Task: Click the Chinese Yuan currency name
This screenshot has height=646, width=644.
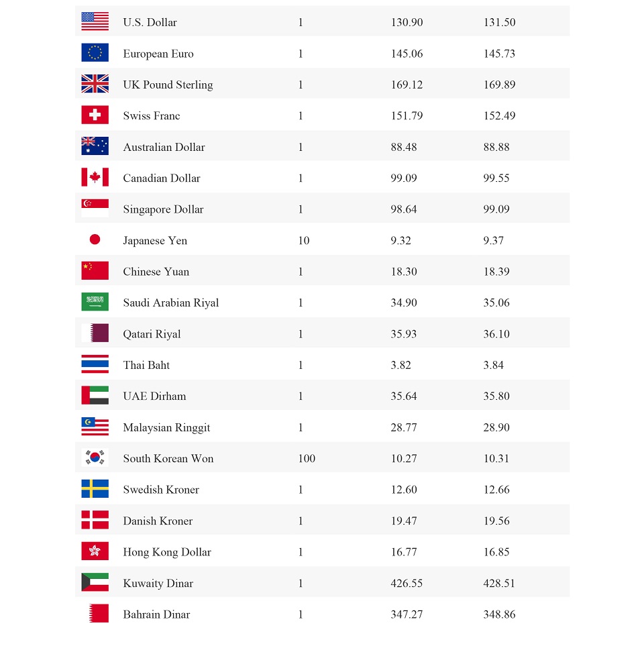Action: pyautogui.click(x=156, y=272)
